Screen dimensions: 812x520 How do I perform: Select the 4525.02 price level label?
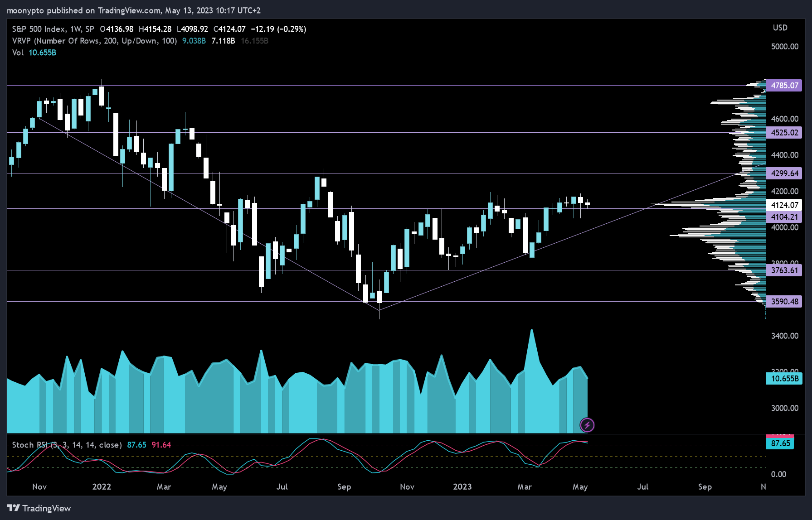point(784,132)
